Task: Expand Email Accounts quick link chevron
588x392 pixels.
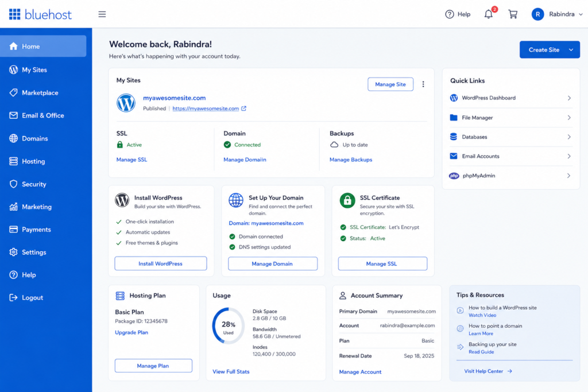Action: tap(569, 156)
